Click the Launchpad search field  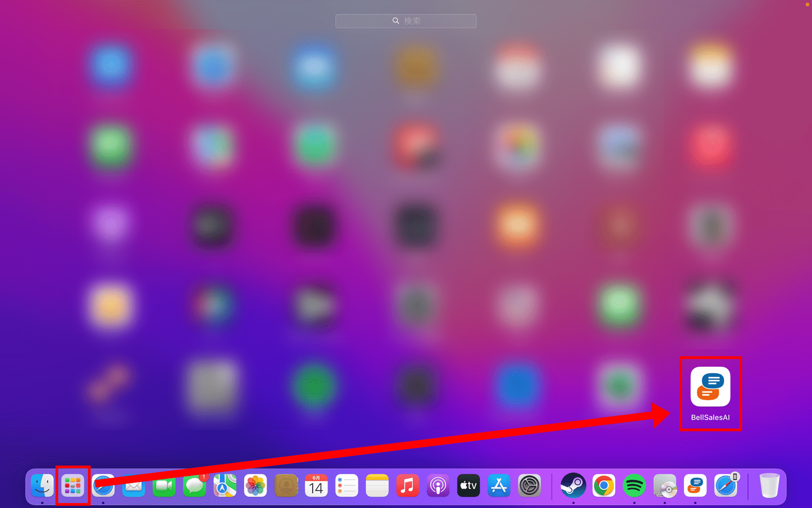406,21
